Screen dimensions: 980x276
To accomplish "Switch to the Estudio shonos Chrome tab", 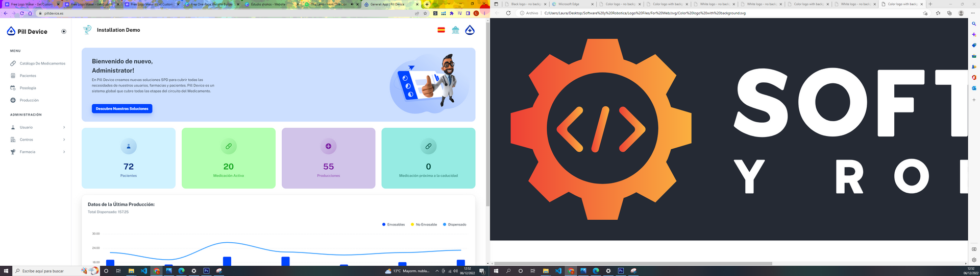I will pyautogui.click(x=267, y=4).
